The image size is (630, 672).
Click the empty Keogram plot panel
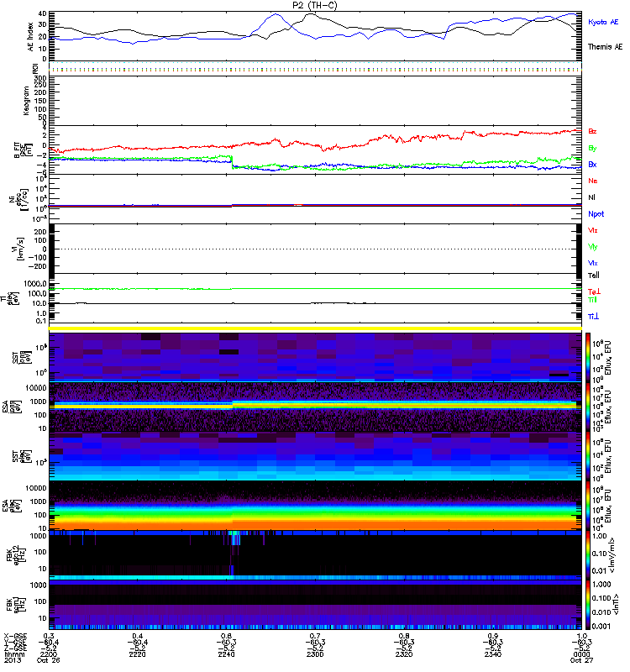(315, 101)
